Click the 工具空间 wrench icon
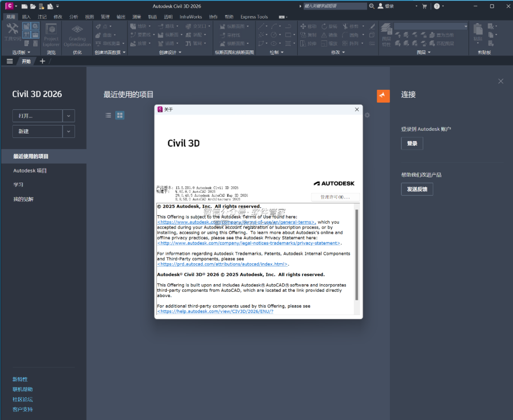Image resolution: width=513 pixels, height=420 pixels. tap(12, 29)
